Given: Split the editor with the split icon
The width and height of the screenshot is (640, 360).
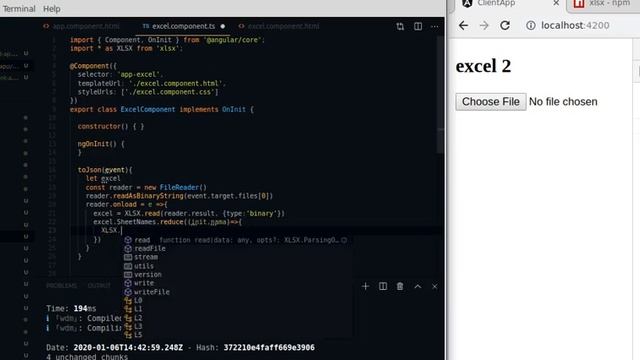Looking at the screenshot, I should (418, 27).
